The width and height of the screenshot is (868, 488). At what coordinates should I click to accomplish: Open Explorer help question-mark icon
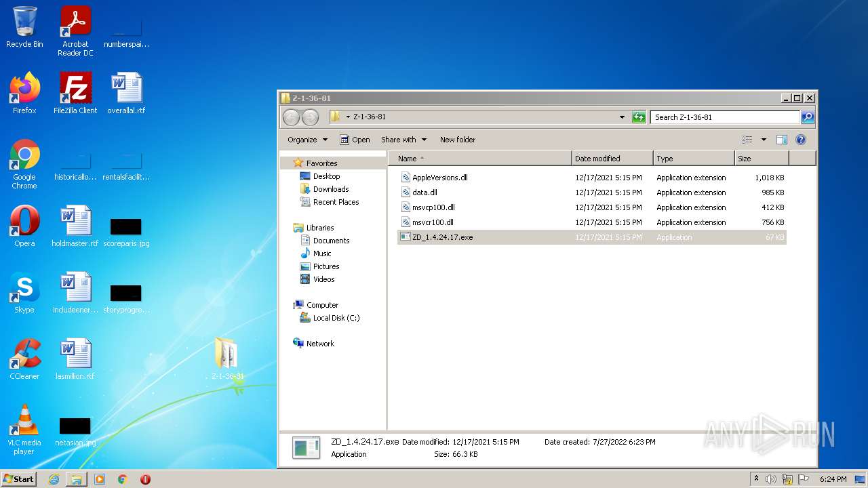801,140
